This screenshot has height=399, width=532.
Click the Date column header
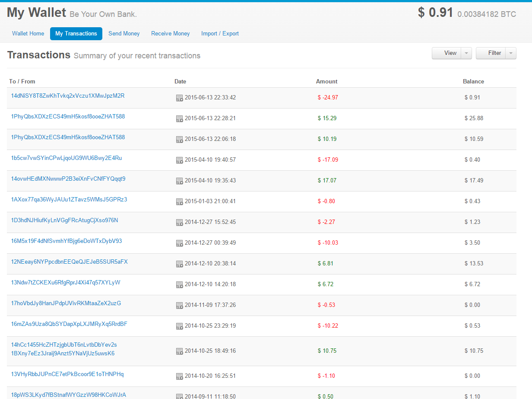coord(180,81)
